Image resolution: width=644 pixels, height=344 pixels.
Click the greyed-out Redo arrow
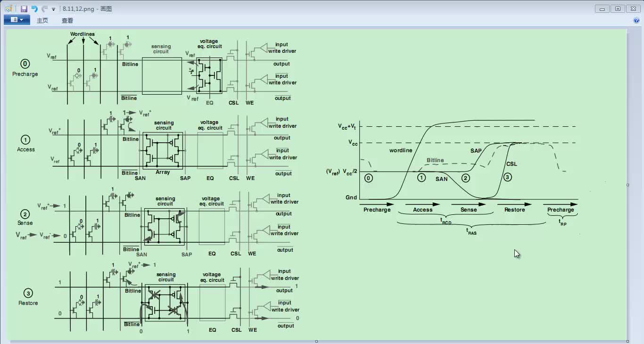[44, 9]
